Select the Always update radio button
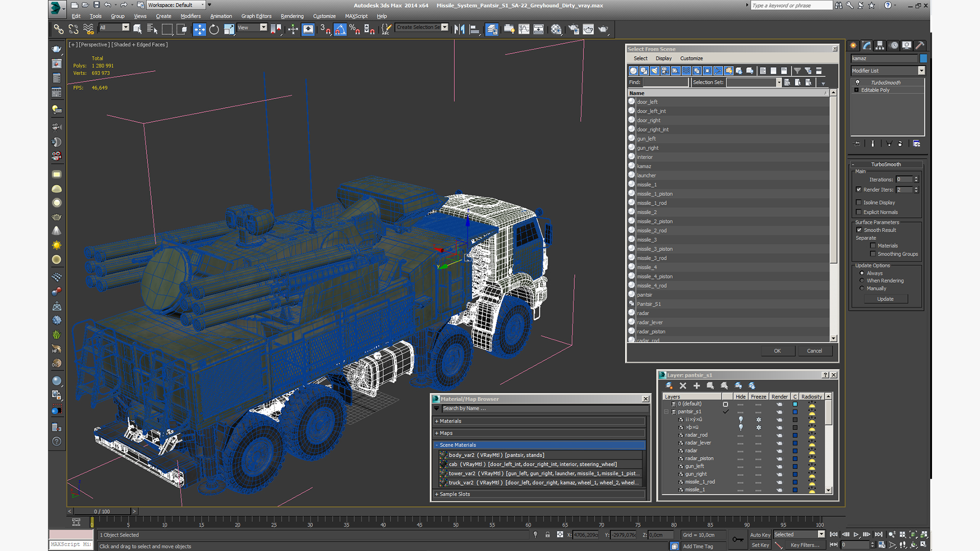 click(862, 273)
